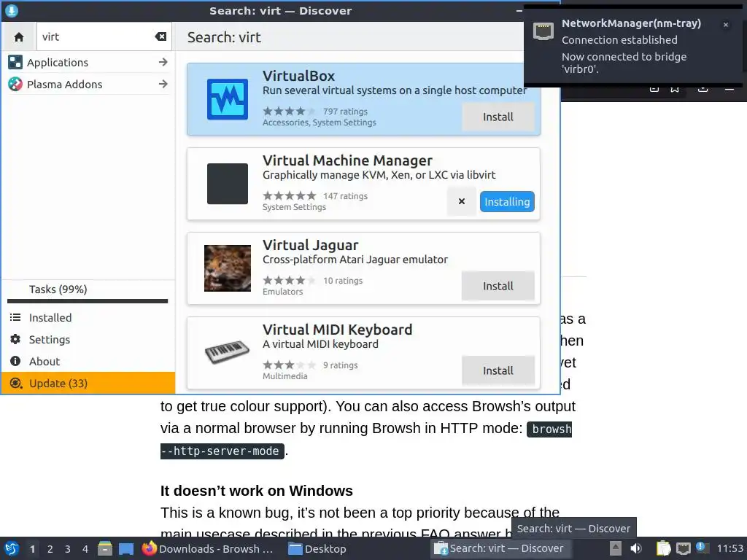Viewport: 747px width, 560px height.
Task: Switch to virtual desktop 3
Action: [x=68, y=549]
